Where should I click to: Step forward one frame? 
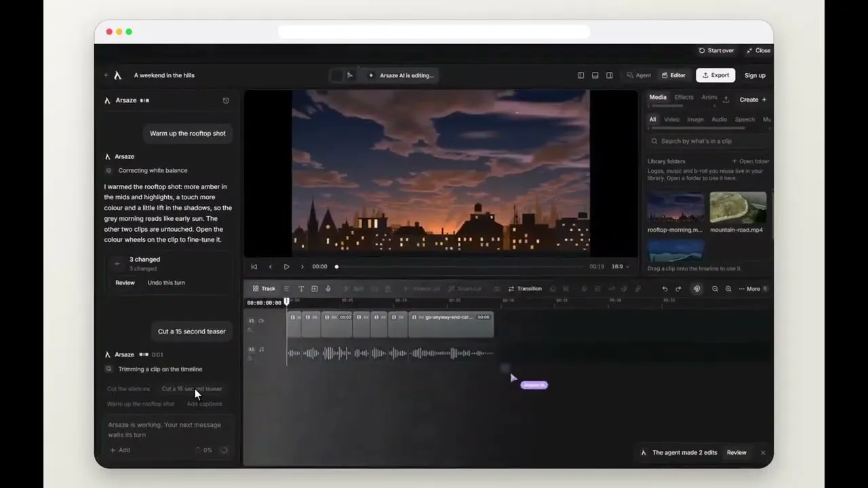(x=302, y=267)
